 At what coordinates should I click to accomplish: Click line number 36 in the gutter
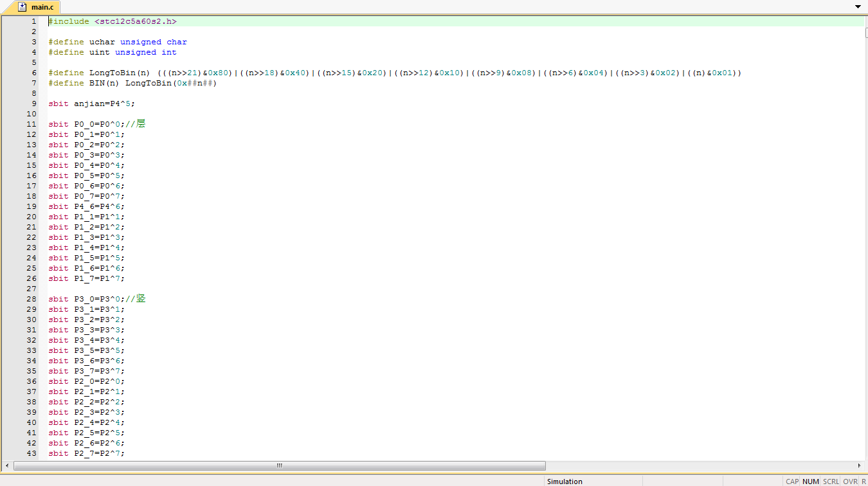click(32, 381)
